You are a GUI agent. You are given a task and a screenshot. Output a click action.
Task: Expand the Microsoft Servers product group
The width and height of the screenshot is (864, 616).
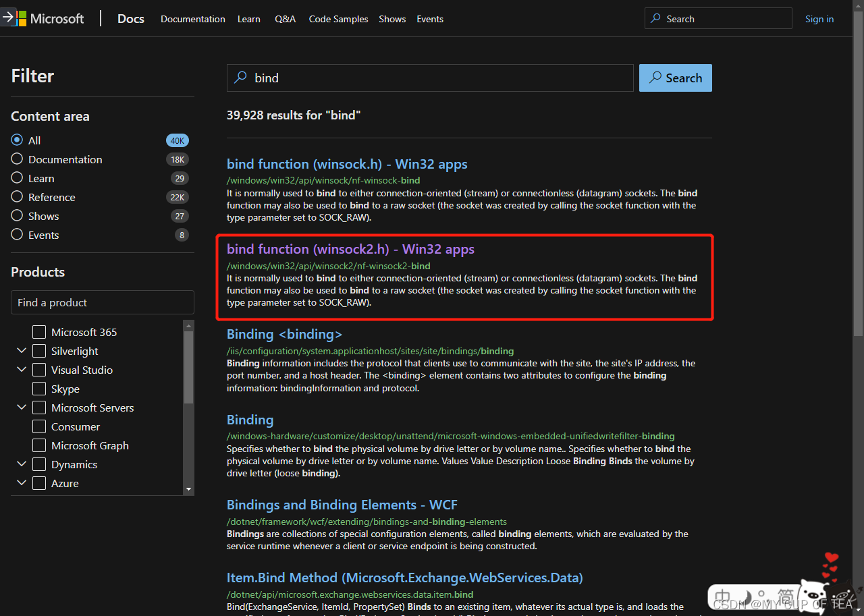(22, 408)
